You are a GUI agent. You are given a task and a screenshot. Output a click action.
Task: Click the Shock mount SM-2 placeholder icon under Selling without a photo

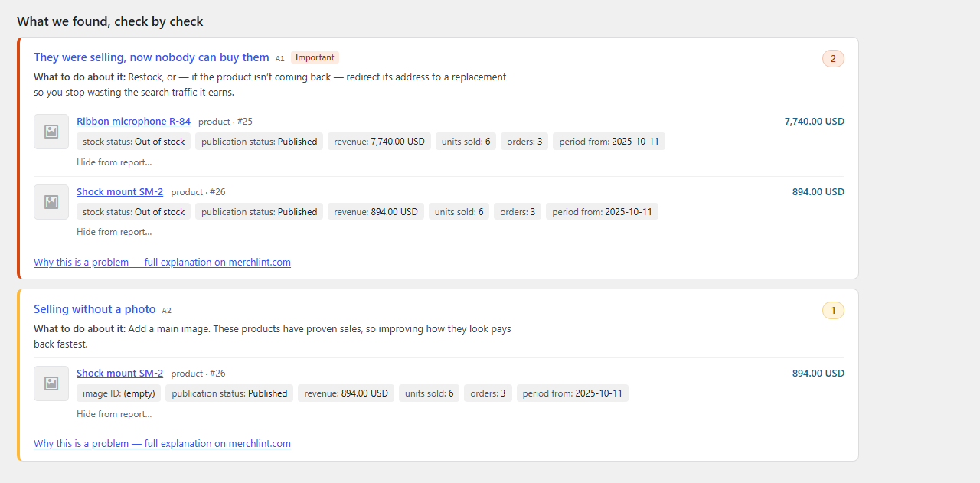[51, 383]
